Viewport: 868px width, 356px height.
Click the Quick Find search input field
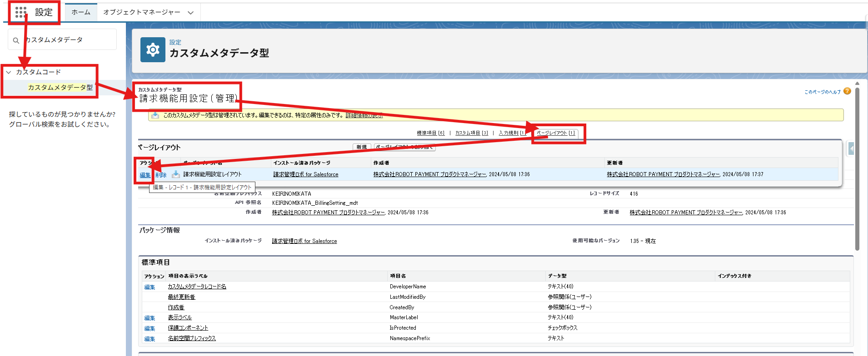(68, 40)
